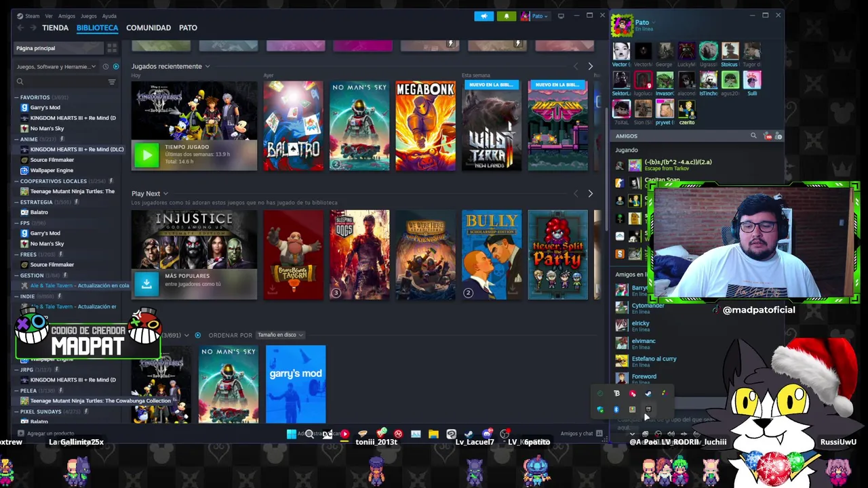
Task: Play Kingdom Hearts III with green play button
Action: [x=146, y=155]
